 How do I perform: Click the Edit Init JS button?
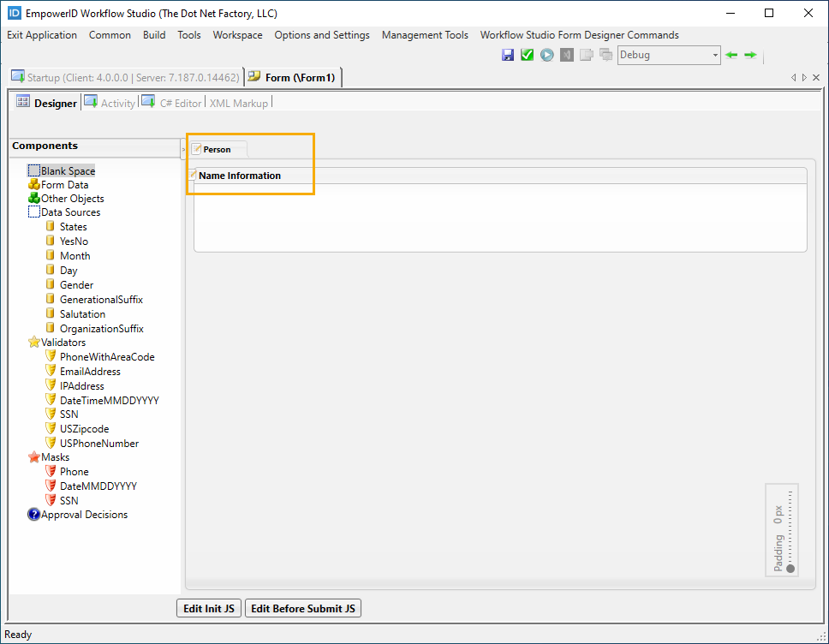[209, 609]
